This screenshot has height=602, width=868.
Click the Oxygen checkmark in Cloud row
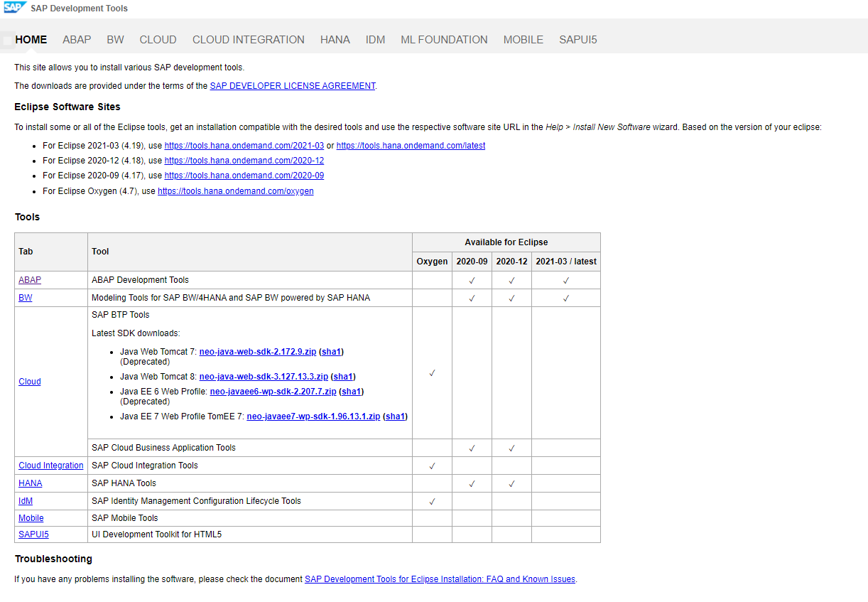coord(432,373)
